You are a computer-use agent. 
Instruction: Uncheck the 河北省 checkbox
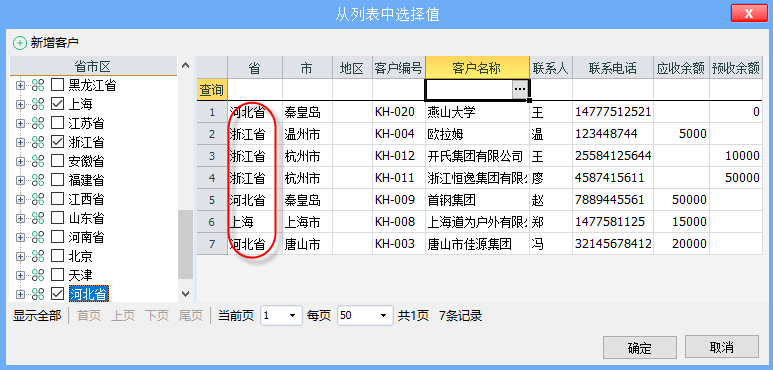tap(58, 294)
